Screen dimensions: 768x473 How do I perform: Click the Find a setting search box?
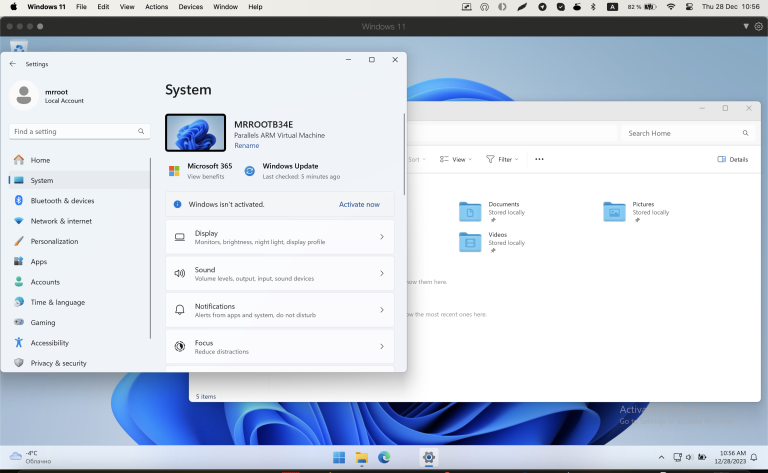(78, 131)
